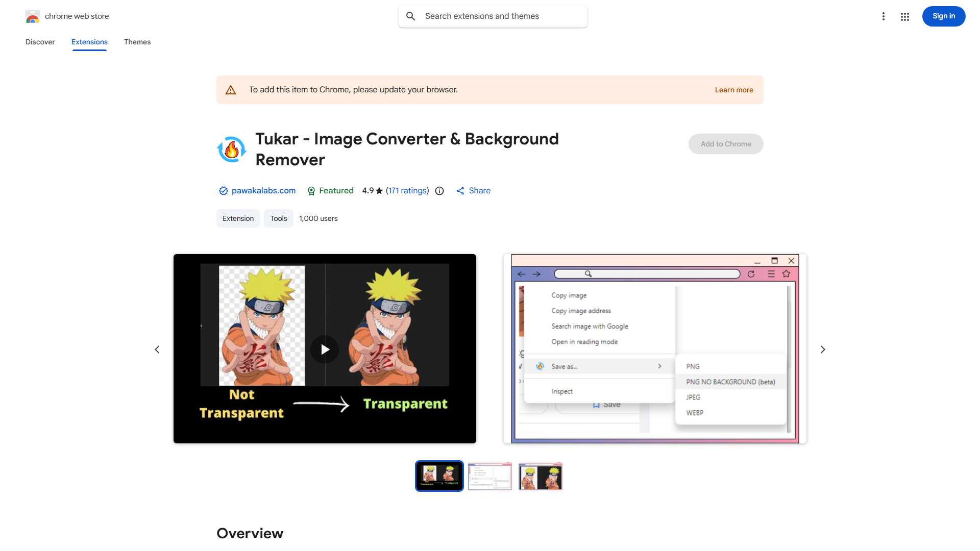
Task: Click the Featured badge icon
Action: [x=311, y=190]
